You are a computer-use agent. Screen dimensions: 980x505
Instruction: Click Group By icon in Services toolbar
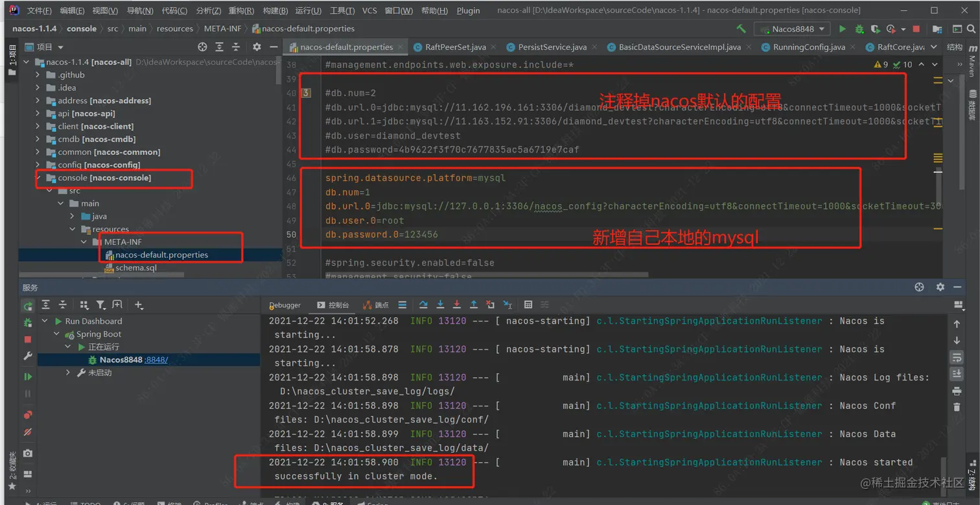(84, 305)
